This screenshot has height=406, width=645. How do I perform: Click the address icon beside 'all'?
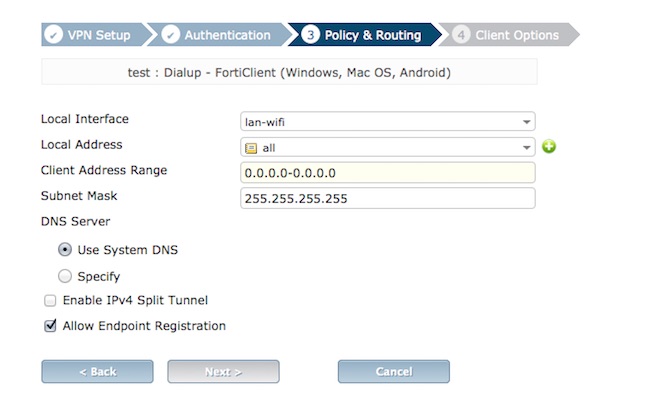point(251,148)
